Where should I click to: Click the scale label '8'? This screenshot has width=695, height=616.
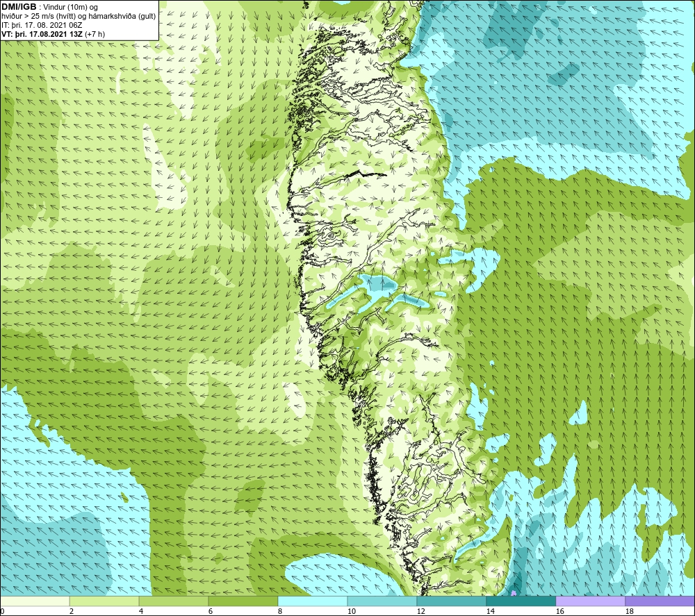280,611
